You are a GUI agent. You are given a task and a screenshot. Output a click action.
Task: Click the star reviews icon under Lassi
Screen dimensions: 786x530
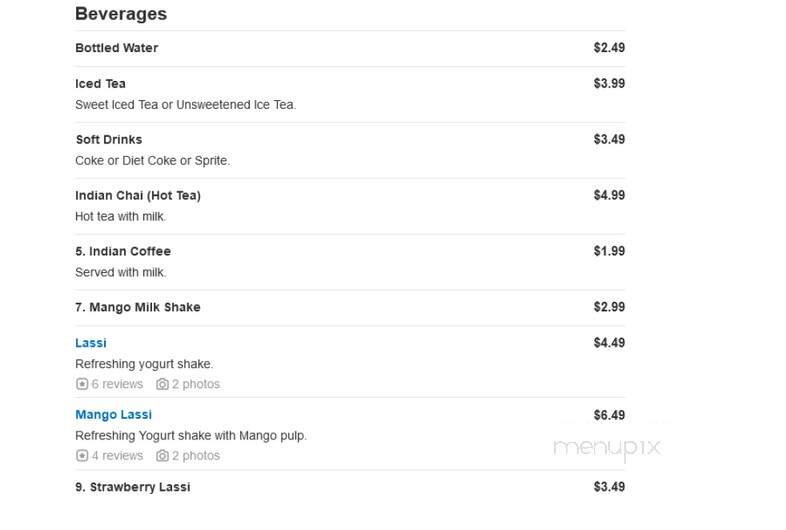[82, 384]
